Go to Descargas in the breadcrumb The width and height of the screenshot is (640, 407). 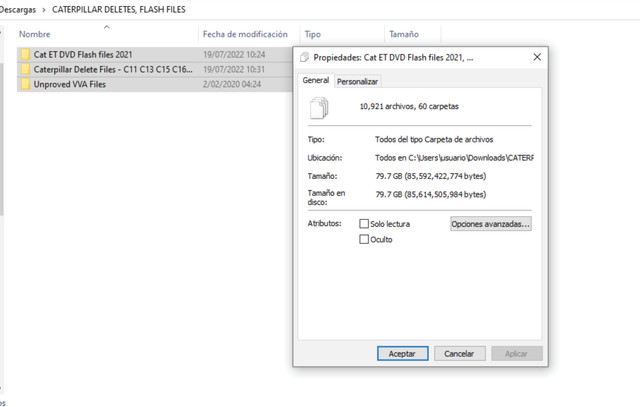[18, 9]
